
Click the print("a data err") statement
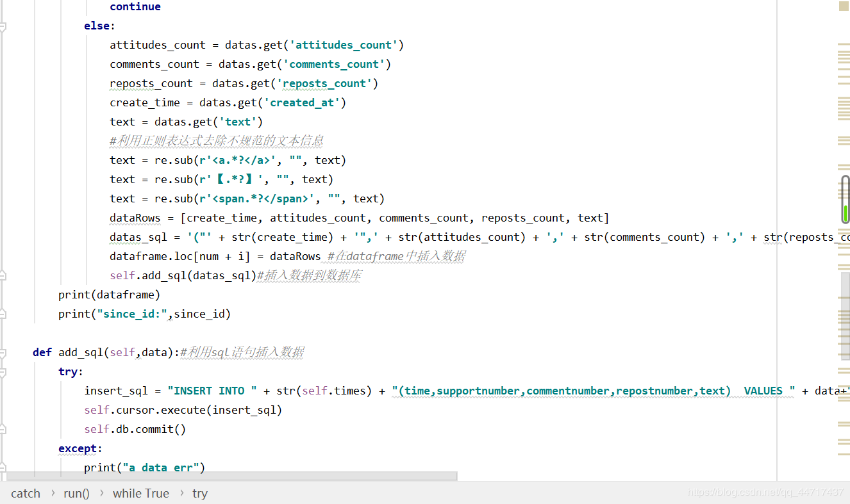(x=145, y=467)
